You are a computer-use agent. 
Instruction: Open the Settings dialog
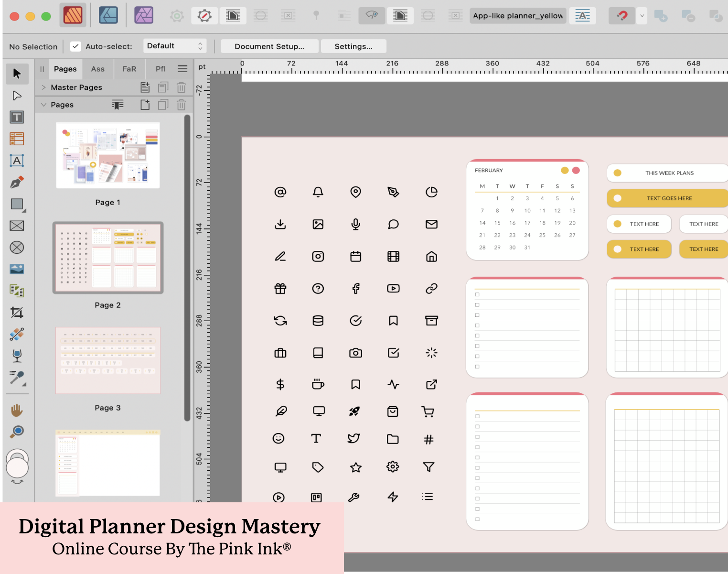pos(353,46)
